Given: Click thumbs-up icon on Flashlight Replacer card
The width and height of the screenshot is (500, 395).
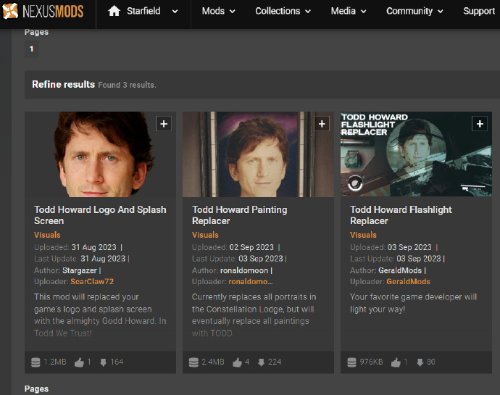Looking at the screenshot, I should point(396,362).
